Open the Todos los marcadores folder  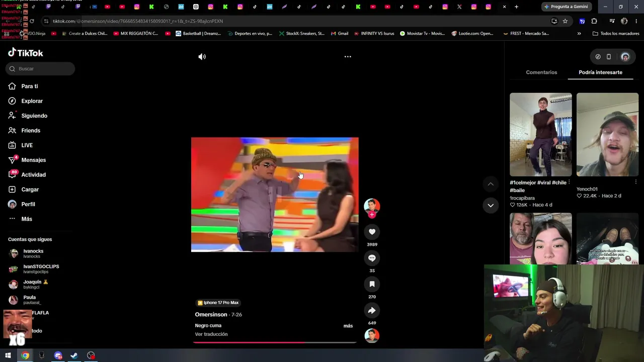click(616, 34)
